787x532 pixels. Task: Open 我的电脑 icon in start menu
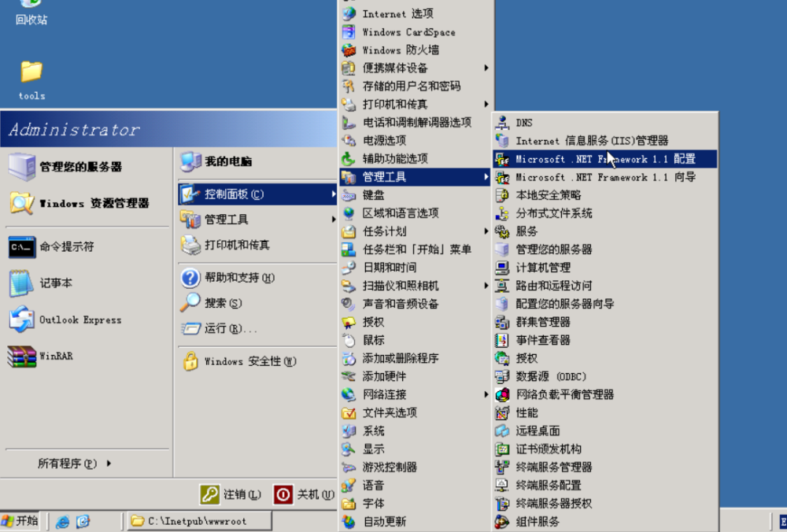[190, 161]
